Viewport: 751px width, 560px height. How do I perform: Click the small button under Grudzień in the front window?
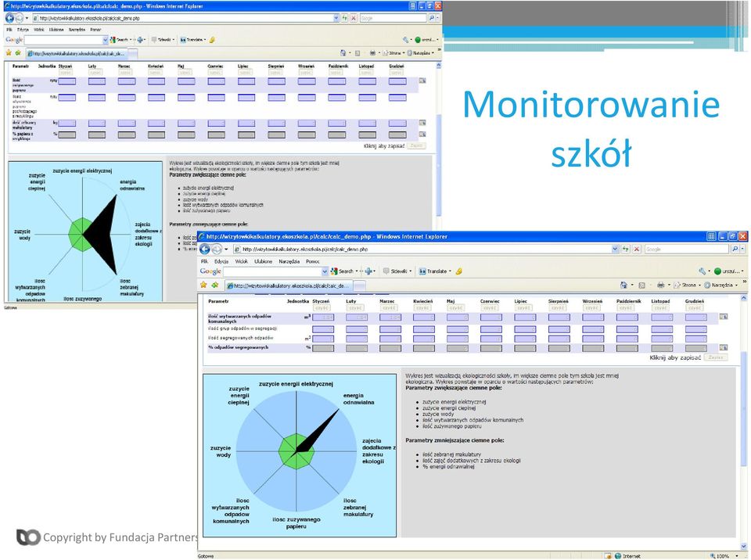pos(694,308)
